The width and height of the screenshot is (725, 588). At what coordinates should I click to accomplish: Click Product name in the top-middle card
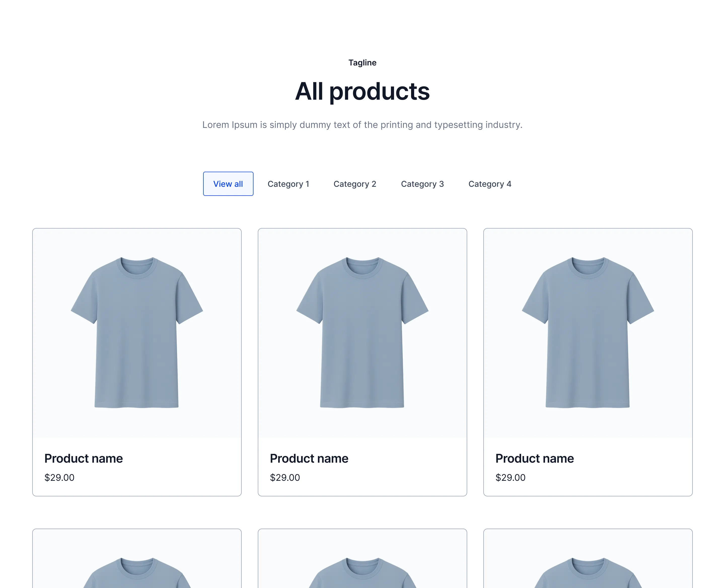[x=309, y=458]
